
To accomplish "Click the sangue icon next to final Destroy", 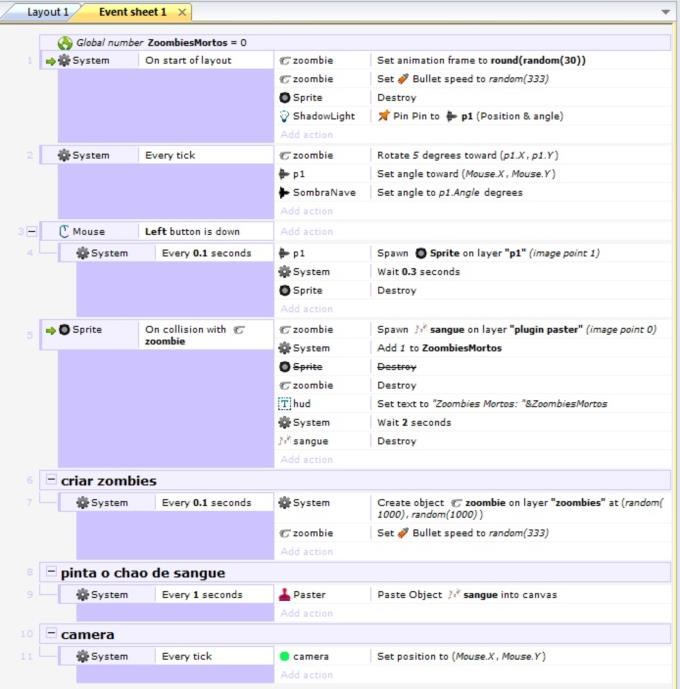I will (x=285, y=441).
